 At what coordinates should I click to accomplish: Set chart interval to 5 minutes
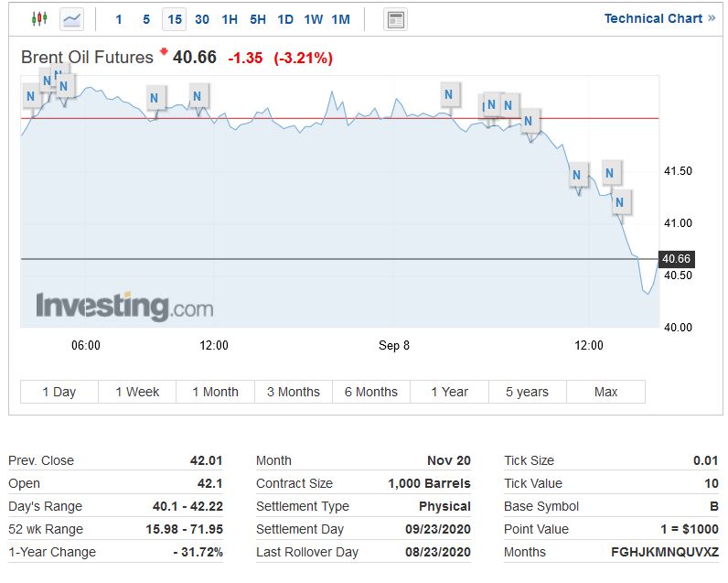point(146,19)
